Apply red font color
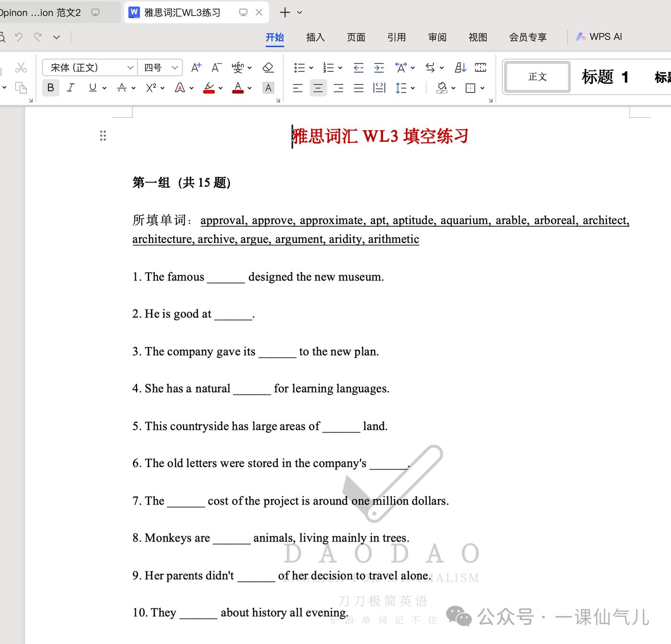Viewport: 671px width, 644px height. 238,88
